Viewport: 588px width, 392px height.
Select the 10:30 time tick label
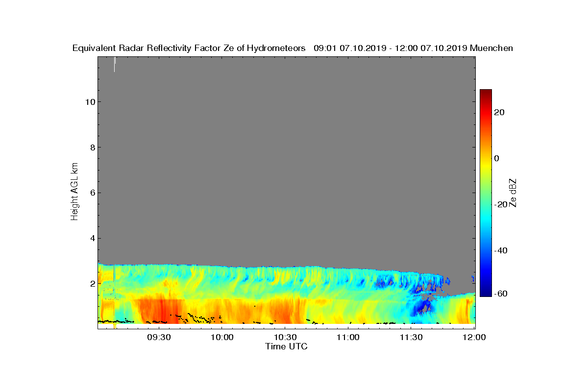pyautogui.click(x=285, y=337)
